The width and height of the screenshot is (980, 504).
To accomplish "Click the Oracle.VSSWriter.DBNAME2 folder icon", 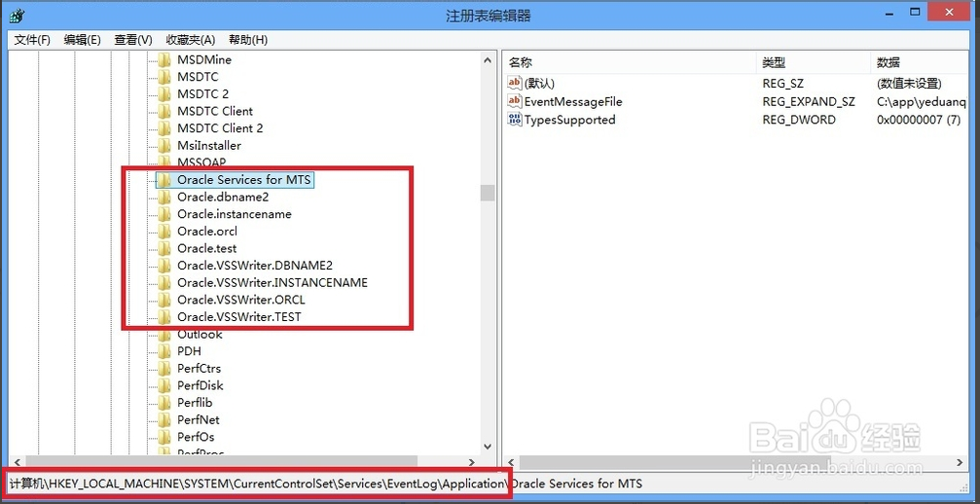I will 164,266.
